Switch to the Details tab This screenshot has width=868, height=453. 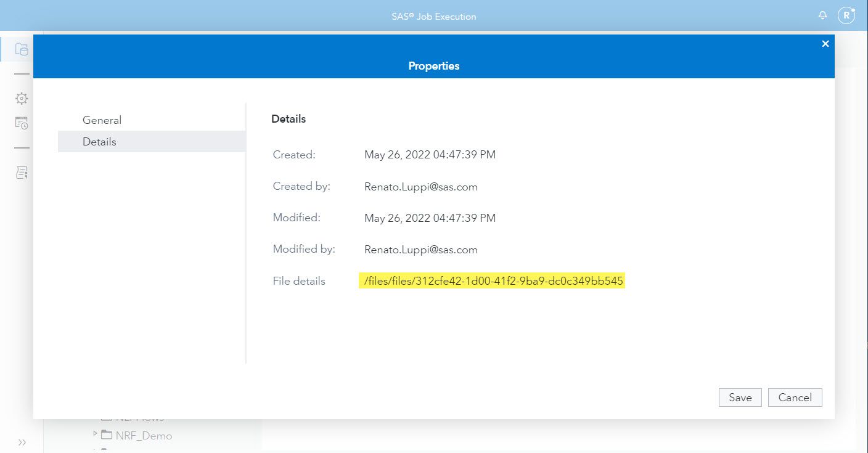click(99, 141)
